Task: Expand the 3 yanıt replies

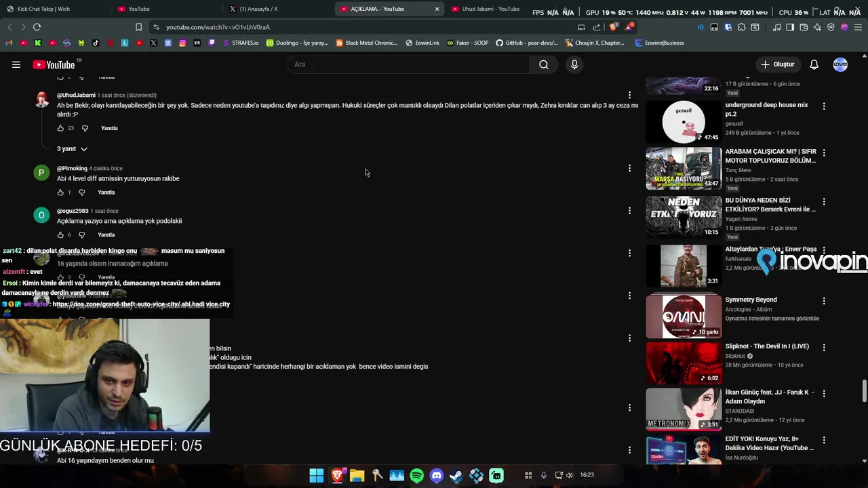Action: coord(72,149)
